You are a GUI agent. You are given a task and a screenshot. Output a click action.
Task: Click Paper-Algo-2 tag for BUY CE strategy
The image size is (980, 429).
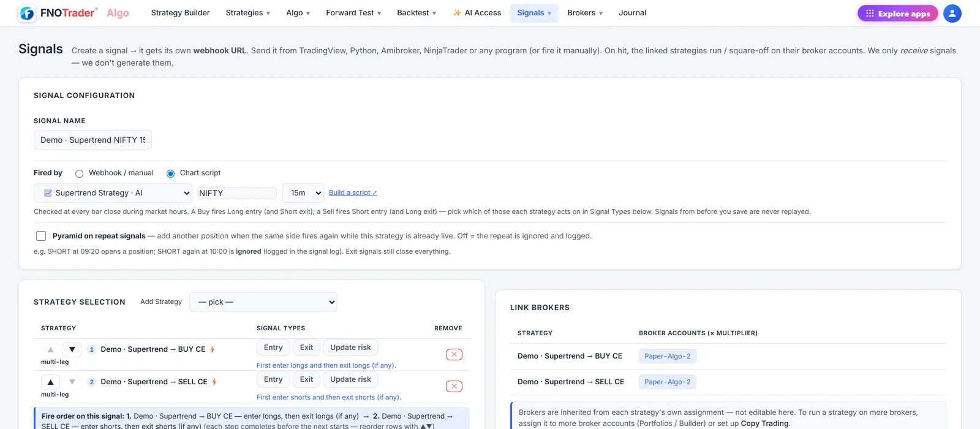click(x=667, y=356)
